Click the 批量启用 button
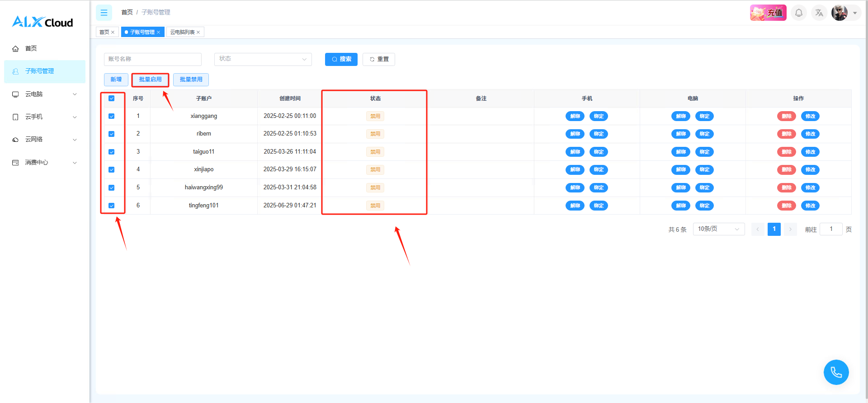 [150, 80]
